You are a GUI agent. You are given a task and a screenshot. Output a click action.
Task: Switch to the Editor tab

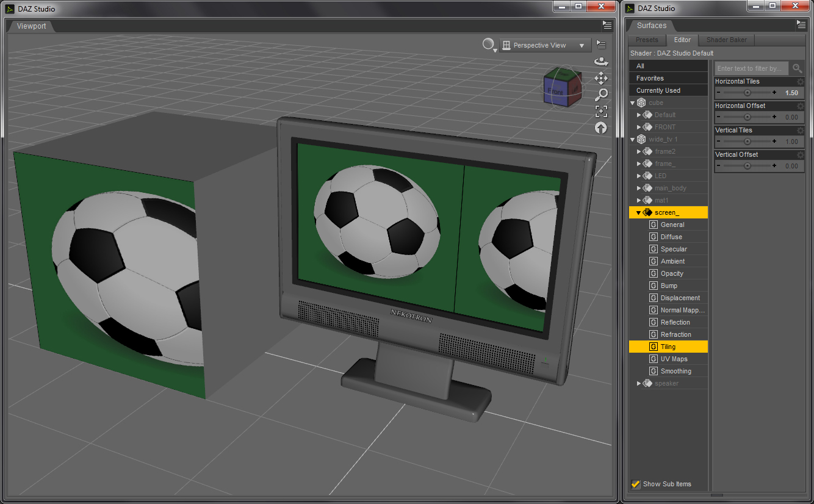click(x=682, y=40)
